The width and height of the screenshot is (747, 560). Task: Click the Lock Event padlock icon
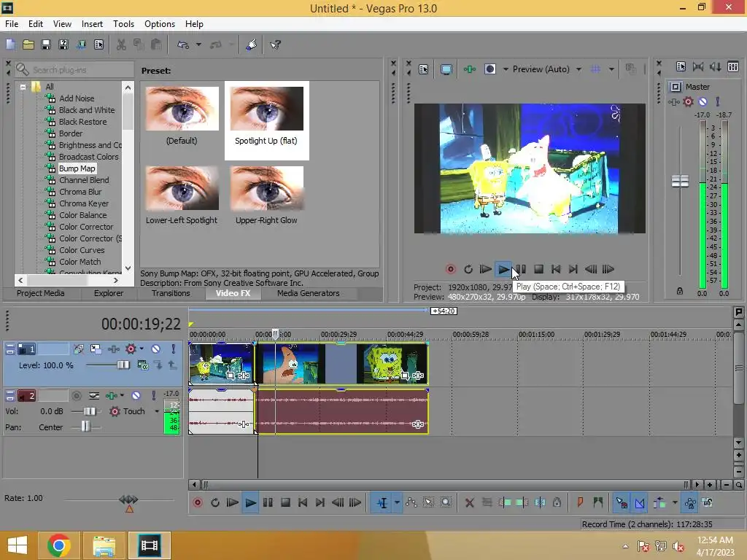tap(557, 502)
